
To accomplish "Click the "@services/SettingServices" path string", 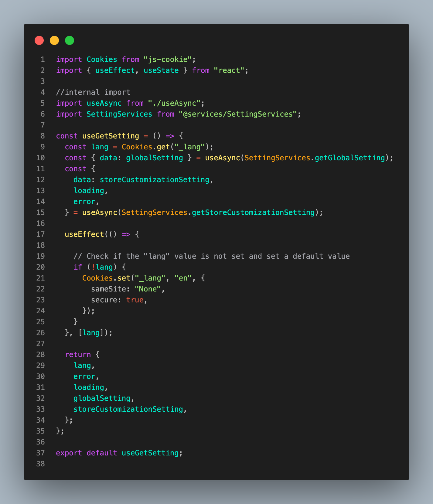I will tap(238, 114).
